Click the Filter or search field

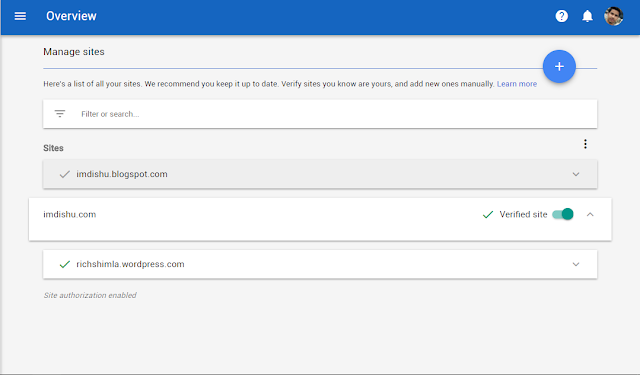click(320, 114)
